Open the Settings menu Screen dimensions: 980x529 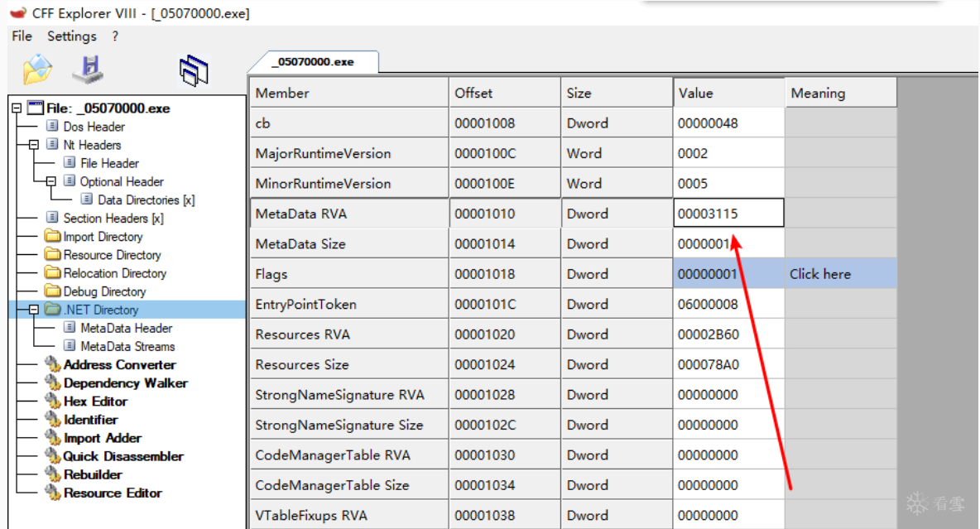[x=72, y=36]
